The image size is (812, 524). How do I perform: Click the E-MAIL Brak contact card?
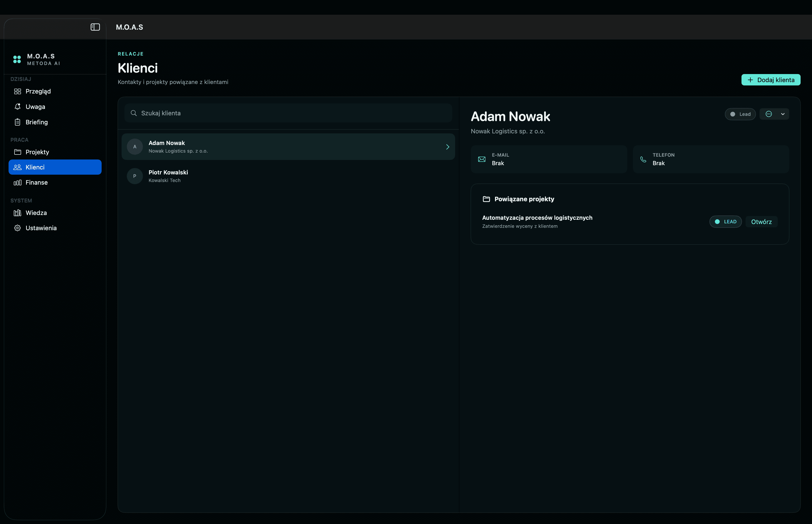[x=549, y=159]
